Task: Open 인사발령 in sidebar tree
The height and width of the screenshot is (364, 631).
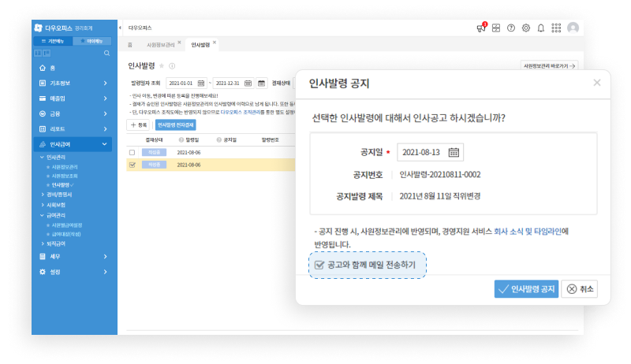Action: [61, 185]
